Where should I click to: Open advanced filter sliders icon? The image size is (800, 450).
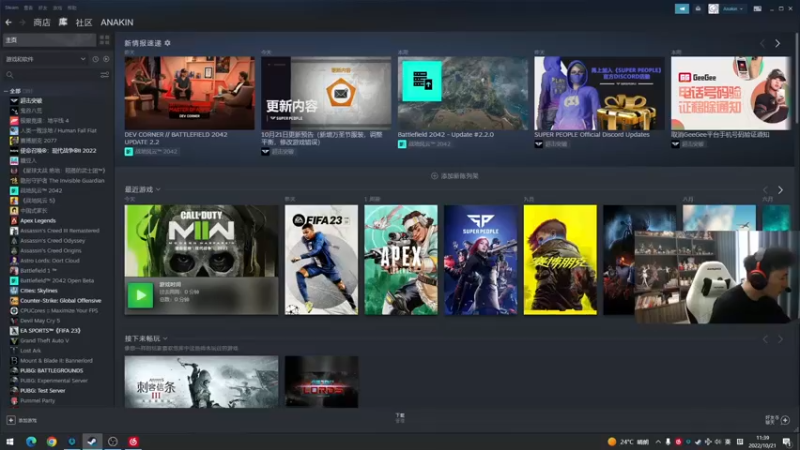(105, 75)
